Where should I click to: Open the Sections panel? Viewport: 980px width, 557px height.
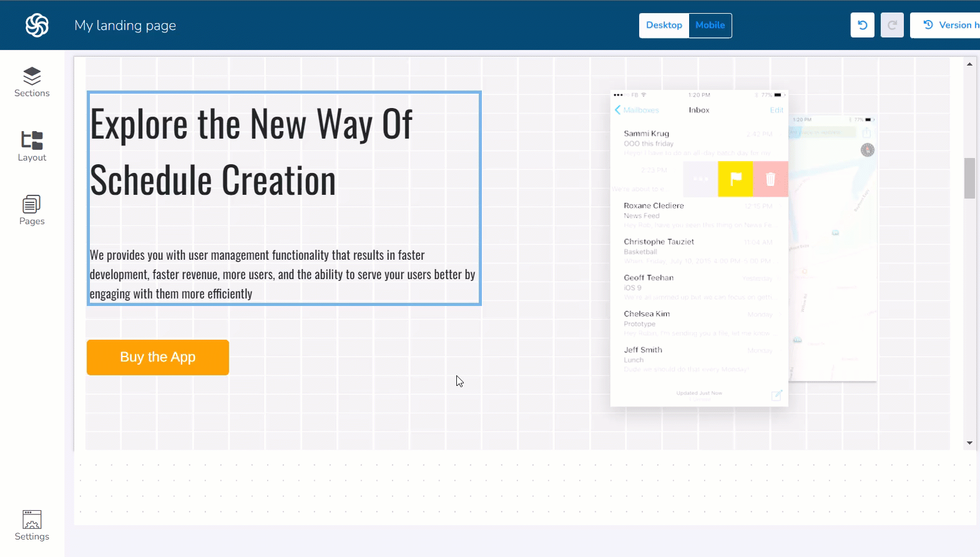coord(32,82)
